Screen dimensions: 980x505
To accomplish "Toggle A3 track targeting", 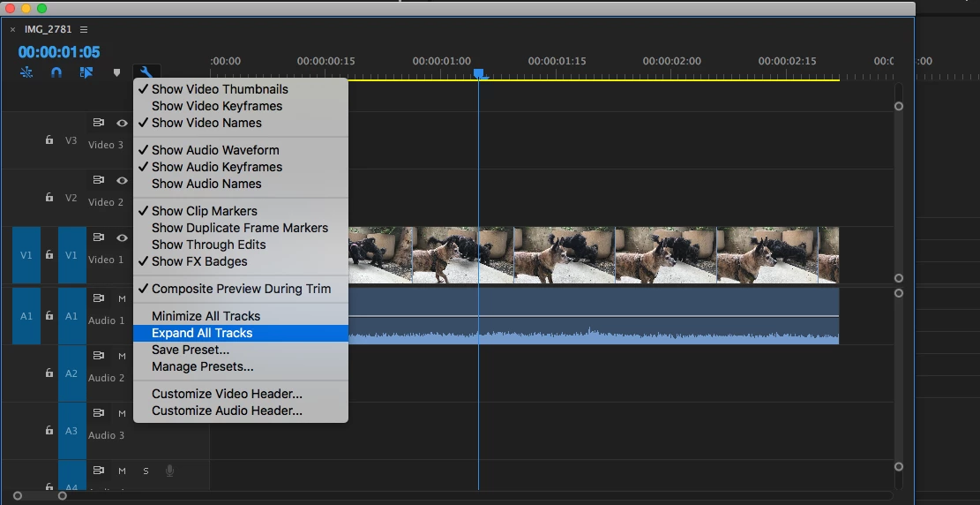I will [x=71, y=431].
